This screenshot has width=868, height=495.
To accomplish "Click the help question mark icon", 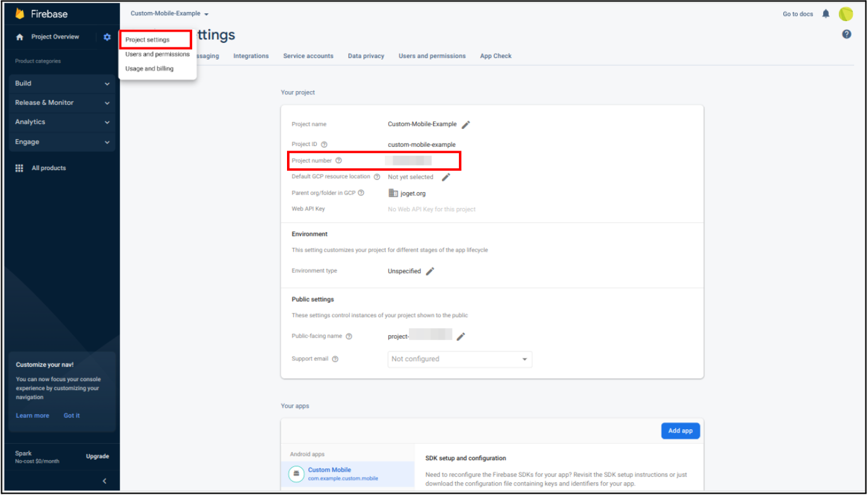I will (847, 34).
